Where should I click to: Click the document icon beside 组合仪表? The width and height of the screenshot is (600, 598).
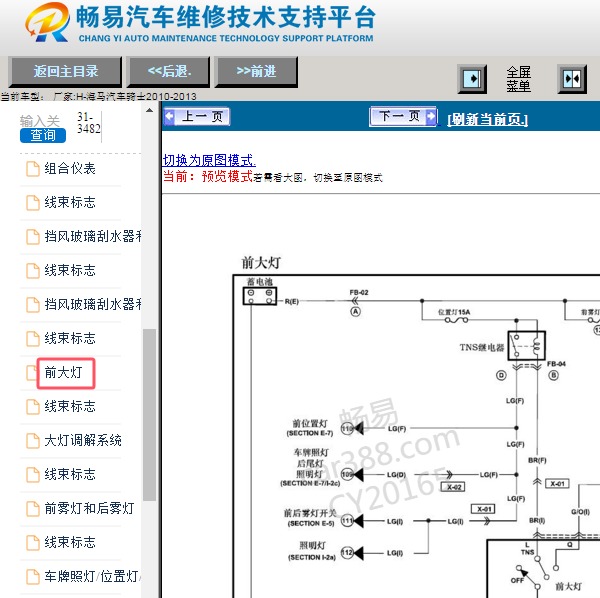coord(33,169)
